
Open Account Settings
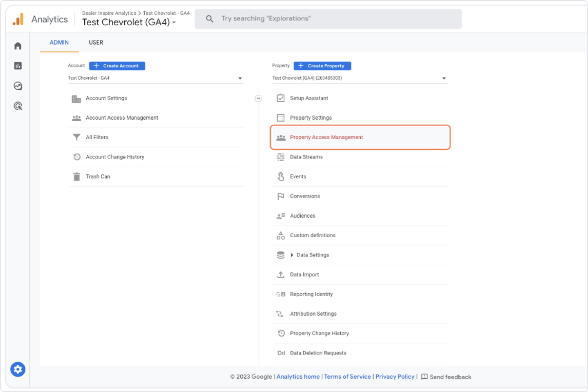pyautogui.click(x=156, y=98)
